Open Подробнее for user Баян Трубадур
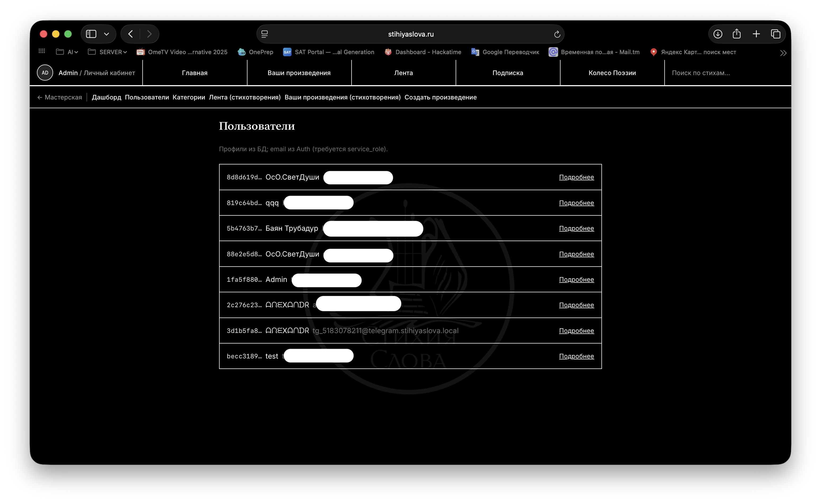The width and height of the screenshot is (821, 504). [576, 228]
